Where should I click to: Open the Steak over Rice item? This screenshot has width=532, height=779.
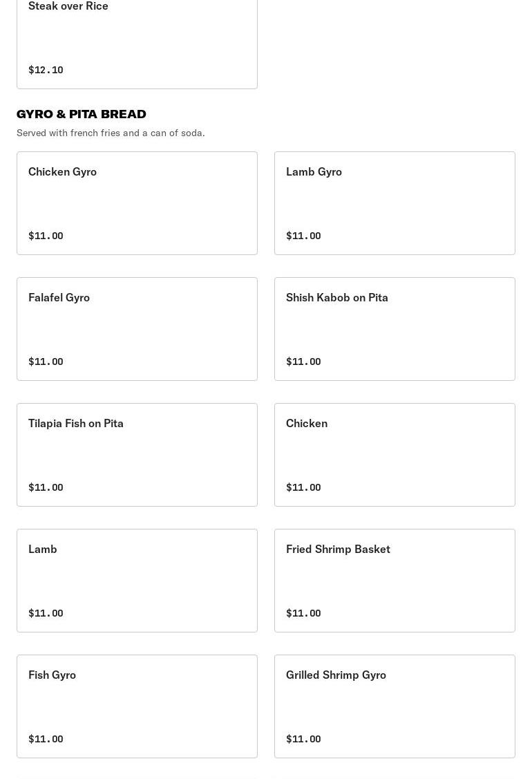(x=137, y=44)
